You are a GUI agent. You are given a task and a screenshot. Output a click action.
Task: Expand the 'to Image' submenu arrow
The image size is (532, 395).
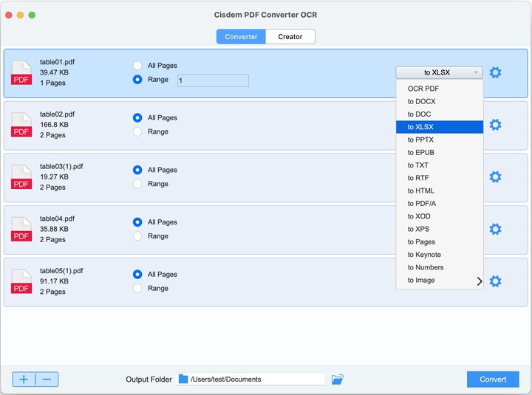[x=479, y=281]
